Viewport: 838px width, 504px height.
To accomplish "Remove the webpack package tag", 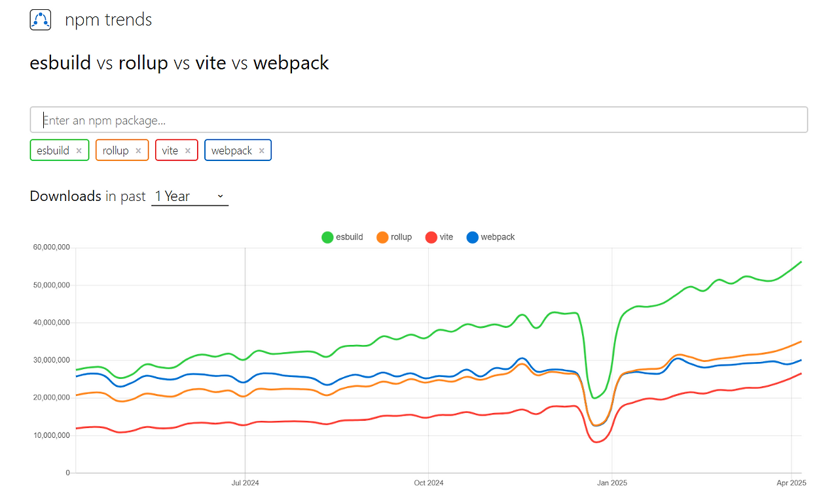I will click(x=262, y=150).
